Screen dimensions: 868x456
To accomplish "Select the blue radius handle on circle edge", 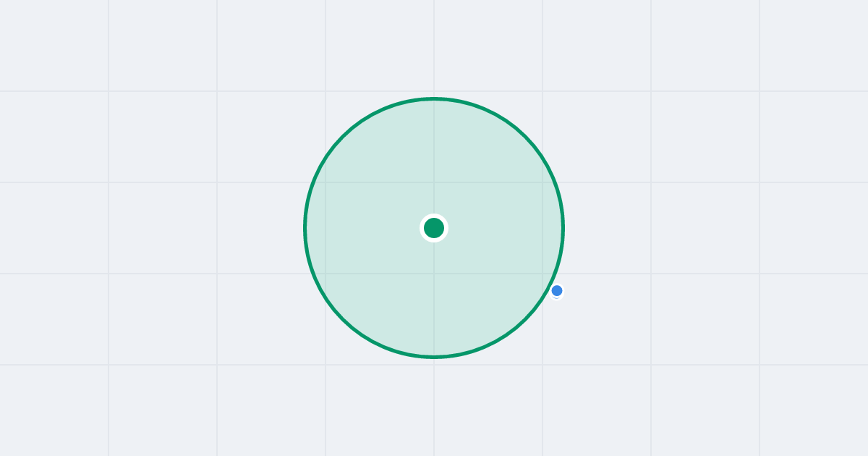I will point(557,291).
